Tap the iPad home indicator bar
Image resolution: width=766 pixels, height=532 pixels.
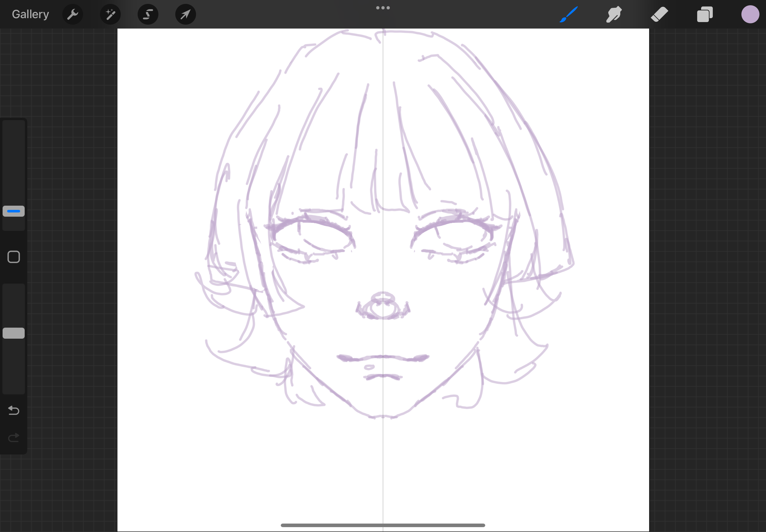(383, 525)
